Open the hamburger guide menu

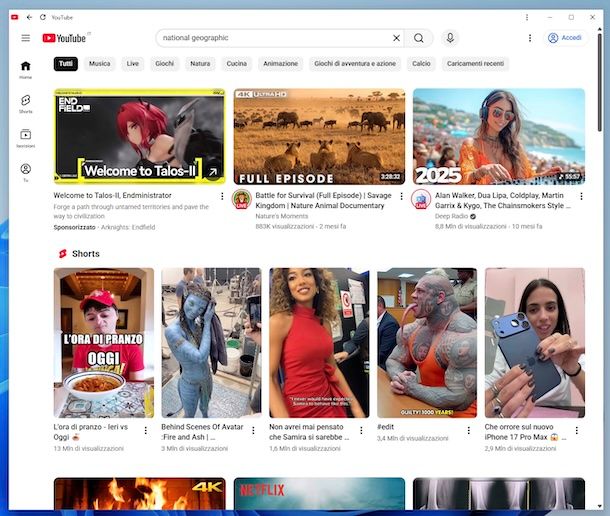pyautogui.click(x=26, y=38)
